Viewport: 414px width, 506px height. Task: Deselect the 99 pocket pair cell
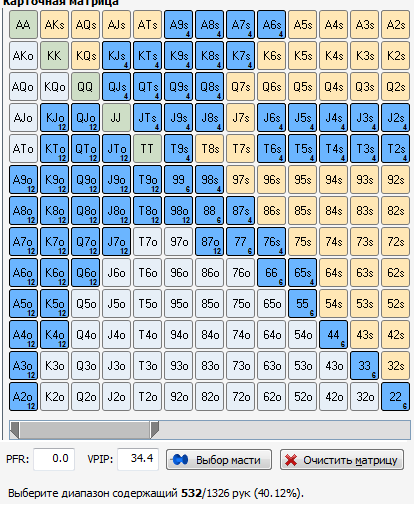(178, 180)
